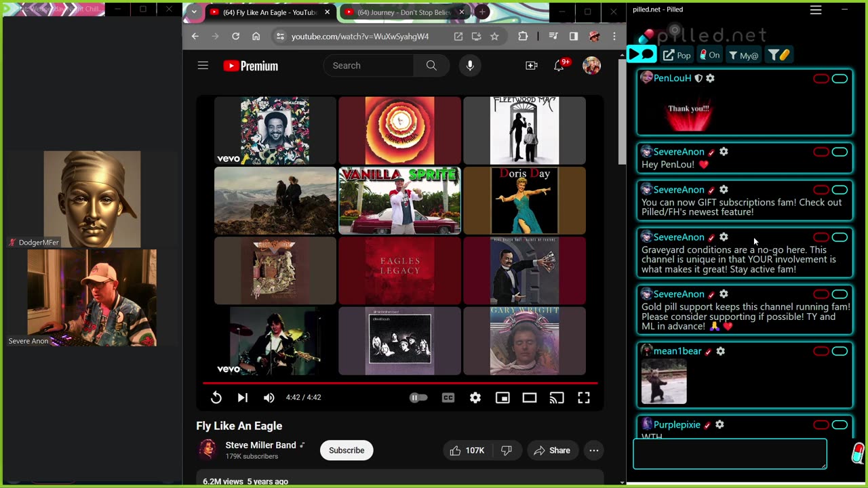Click the YouTube URL address bar
The image size is (868, 488).
tap(360, 37)
